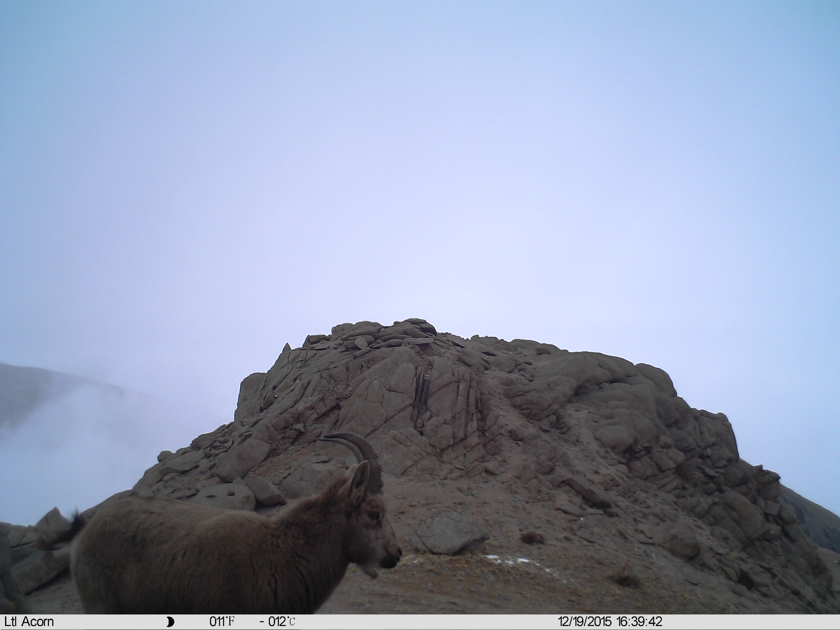
Task: Click the 12/19/2015 date stamp
Action: [584, 622]
